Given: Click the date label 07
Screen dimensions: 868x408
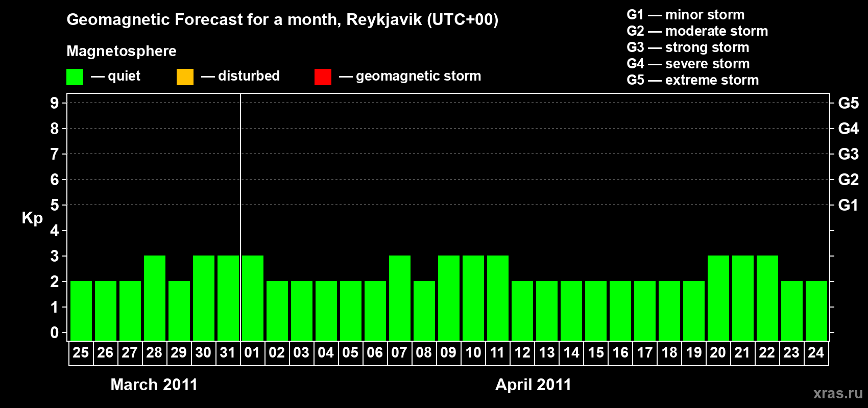Looking at the screenshot, I should [x=399, y=352].
